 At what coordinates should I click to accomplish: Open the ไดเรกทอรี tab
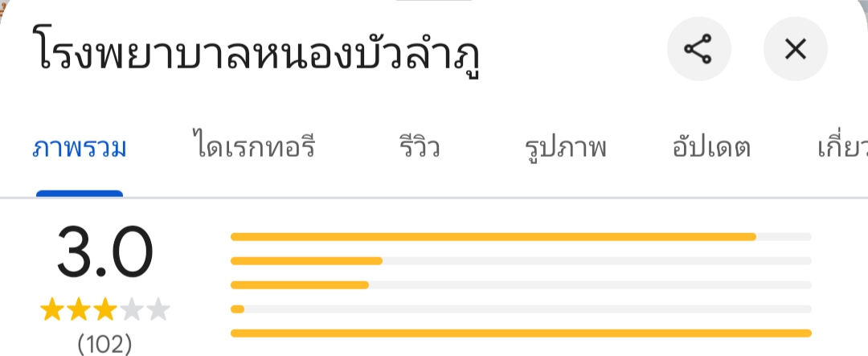tap(253, 149)
